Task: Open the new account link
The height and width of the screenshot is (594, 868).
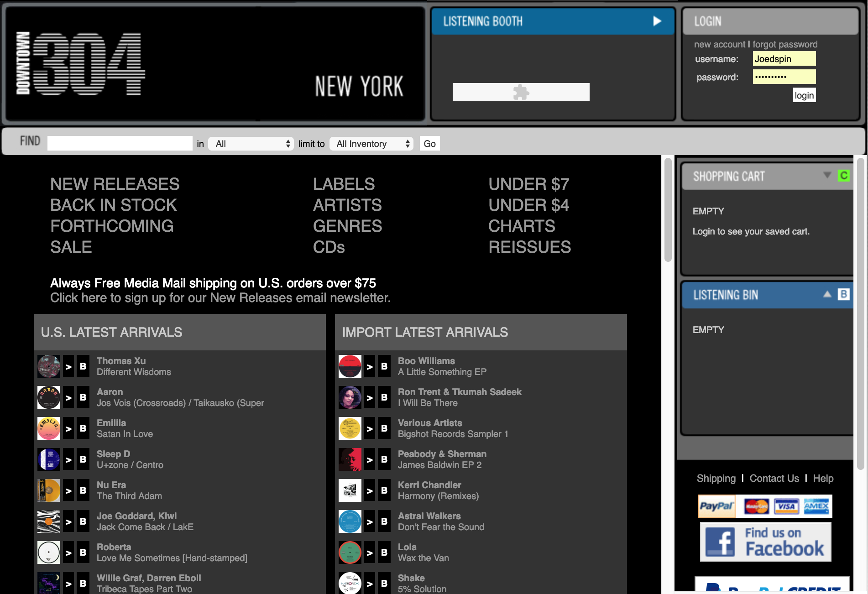Action: pos(720,44)
